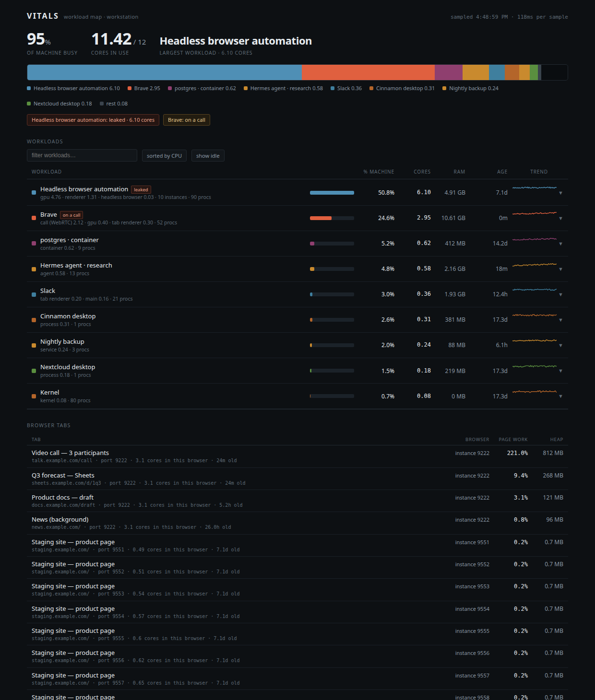Click the on a call badge next to Brave
The image size is (595, 700).
coord(71,215)
